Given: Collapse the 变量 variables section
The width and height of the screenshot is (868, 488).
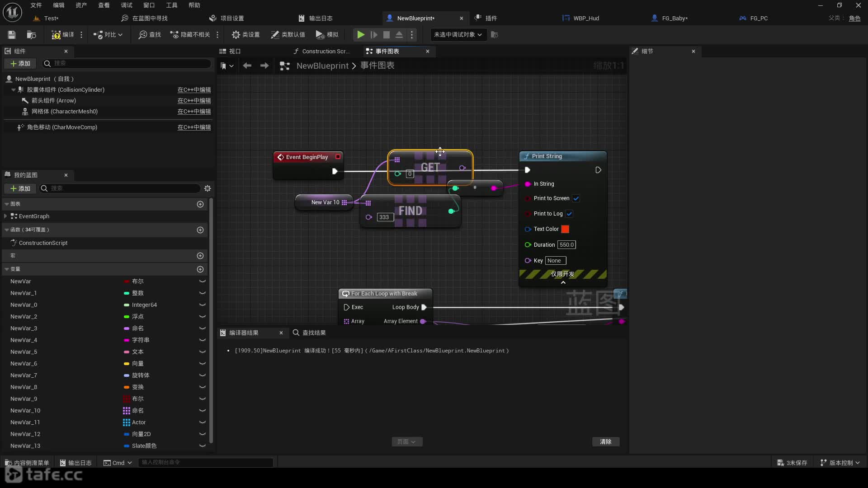Looking at the screenshot, I should (7, 269).
